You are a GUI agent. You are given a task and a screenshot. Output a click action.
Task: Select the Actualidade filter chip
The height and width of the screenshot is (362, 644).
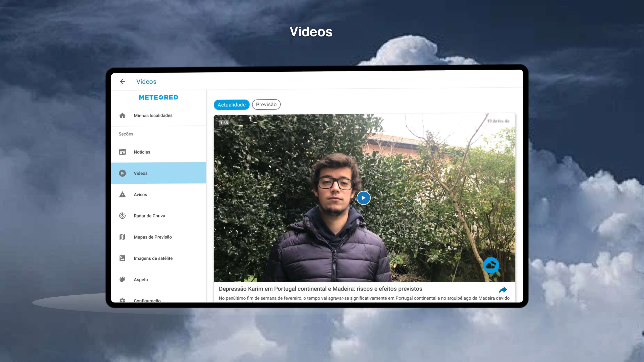[231, 105]
